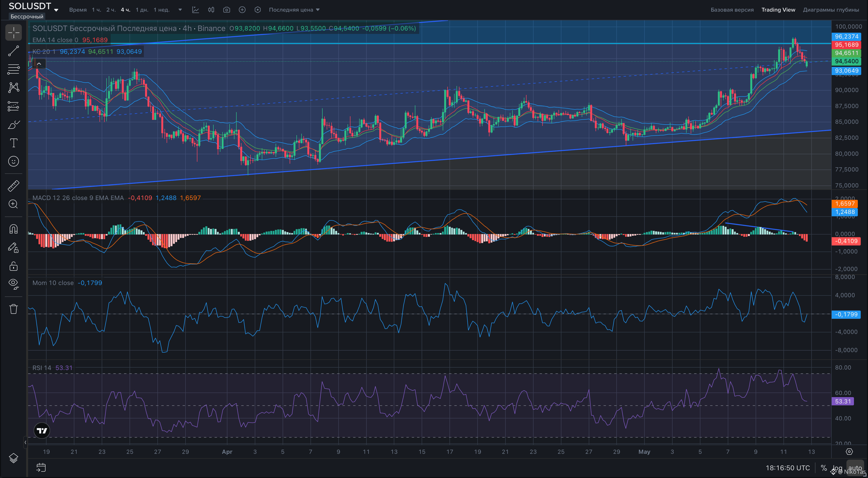Toggle magnet mode for drawings
868x478 pixels.
click(14, 229)
